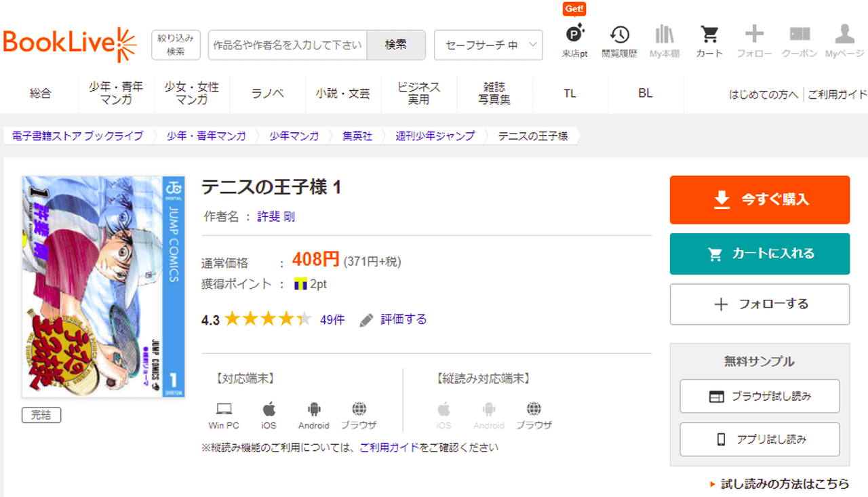Toggle the フォローする follow button
Viewport: 868px width, 497px height.
(759, 304)
